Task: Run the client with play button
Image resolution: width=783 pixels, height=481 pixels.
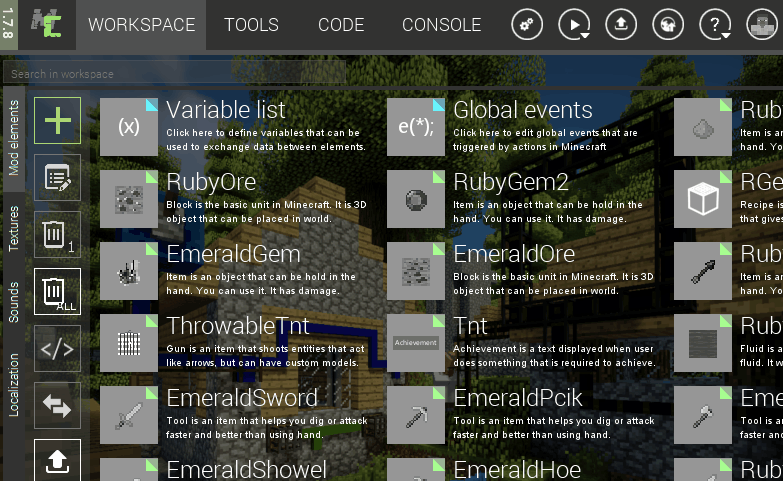Action: click(574, 24)
